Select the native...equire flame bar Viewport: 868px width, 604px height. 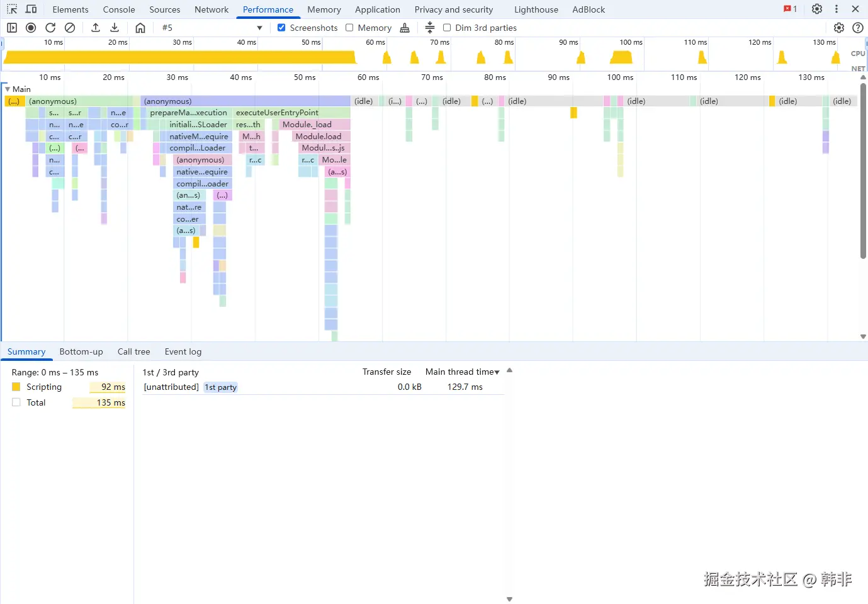coord(203,172)
